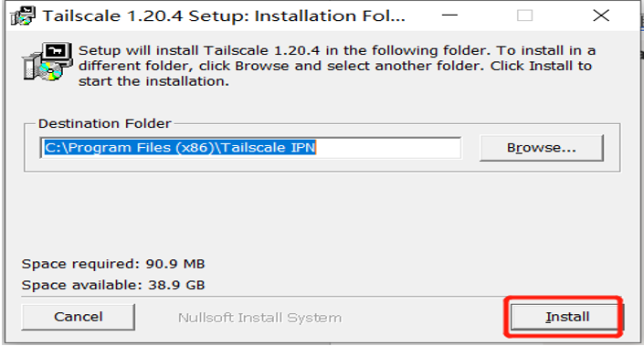Click the installer icon in the title bar
Screen dimensions: 644x346
point(23,16)
